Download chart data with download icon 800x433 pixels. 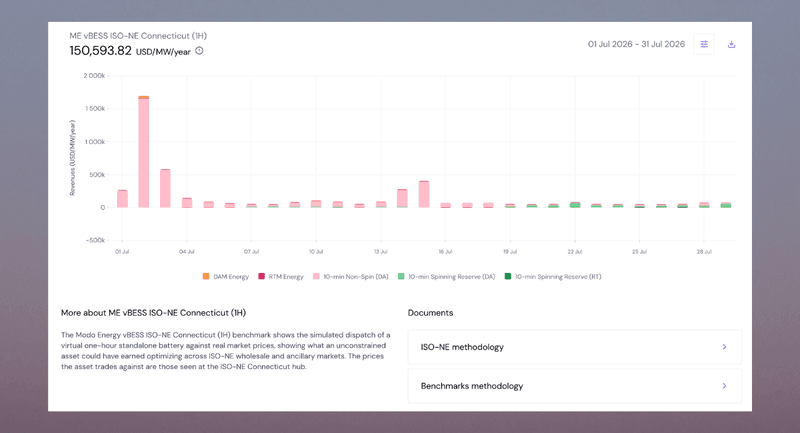click(x=731, y=44)
